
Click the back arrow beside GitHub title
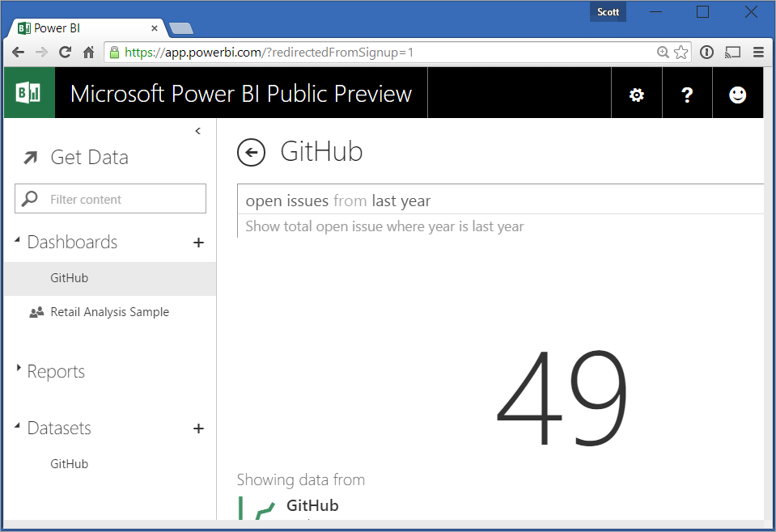click(251, 152)
